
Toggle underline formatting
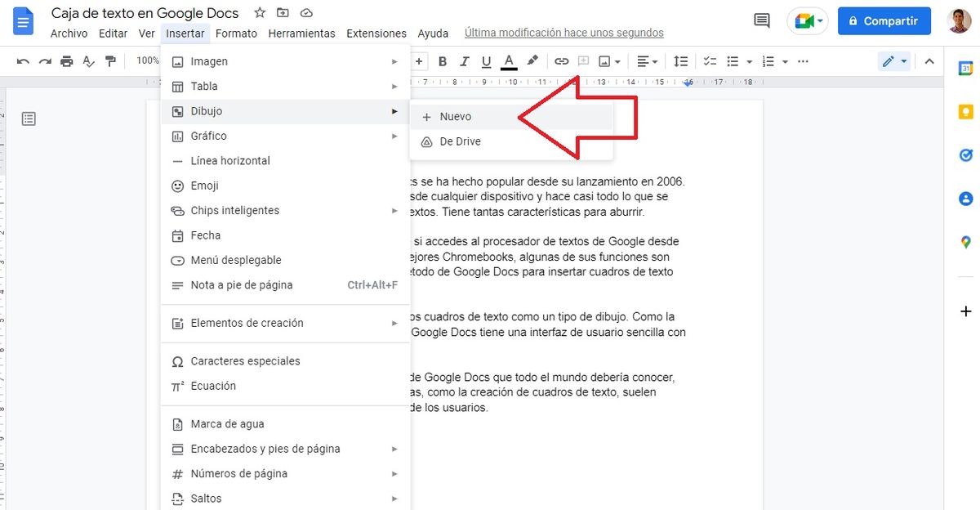pos(487,61)
